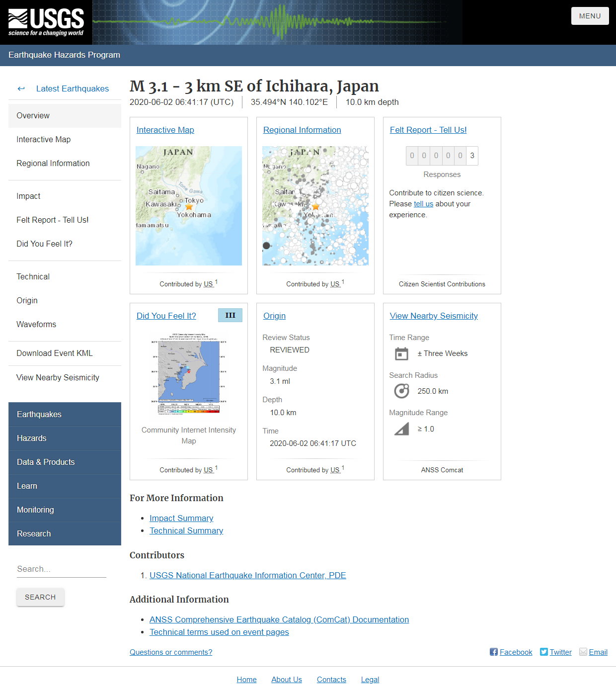Follow the 'tell us' link in Felt Report
Image resolution: width=616 pixels, height=700 pixels.
pyautogui.click(x=423, y=204)
